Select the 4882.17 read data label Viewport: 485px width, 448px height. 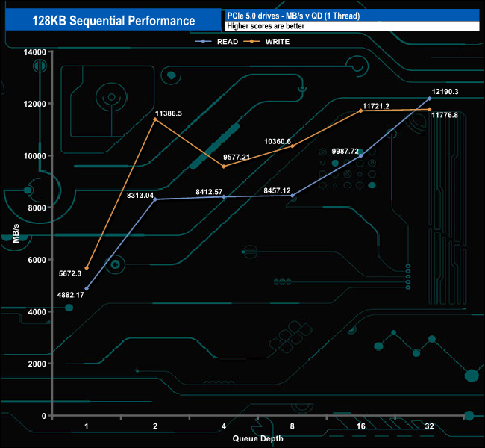(71, 295)
